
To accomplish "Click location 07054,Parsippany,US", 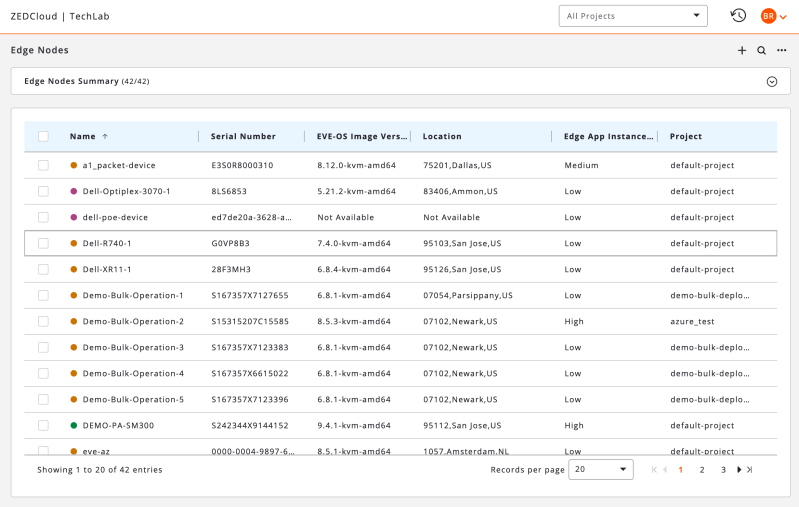I will [x=468, y=296].
